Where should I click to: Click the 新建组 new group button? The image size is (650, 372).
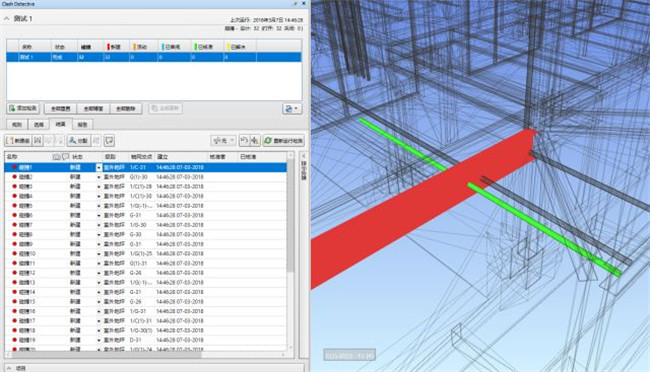click(19, 141)
